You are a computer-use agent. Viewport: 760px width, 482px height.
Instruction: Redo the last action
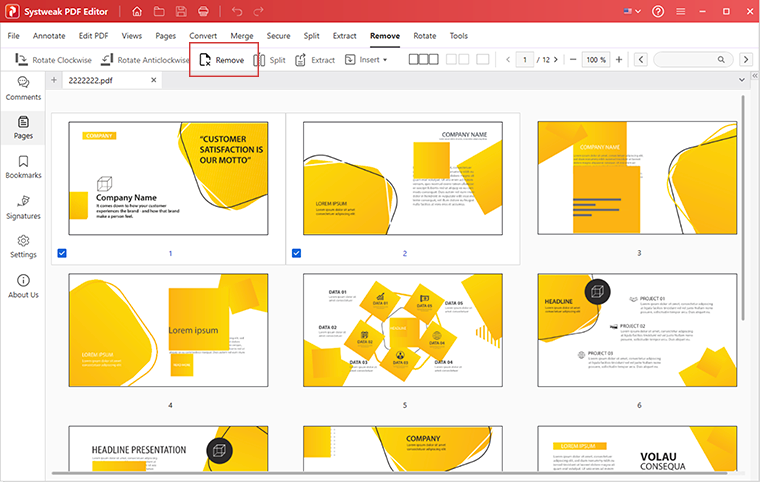coord(258,11)
